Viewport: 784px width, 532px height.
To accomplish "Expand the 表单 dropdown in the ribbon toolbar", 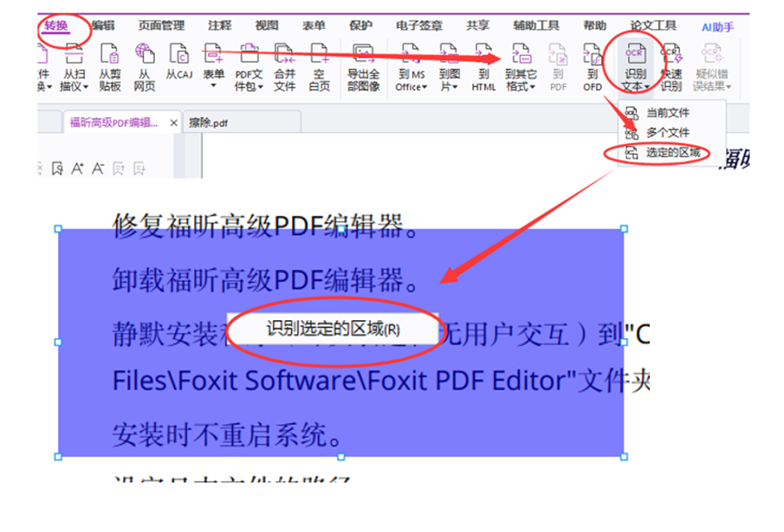I will coord(214,86).
